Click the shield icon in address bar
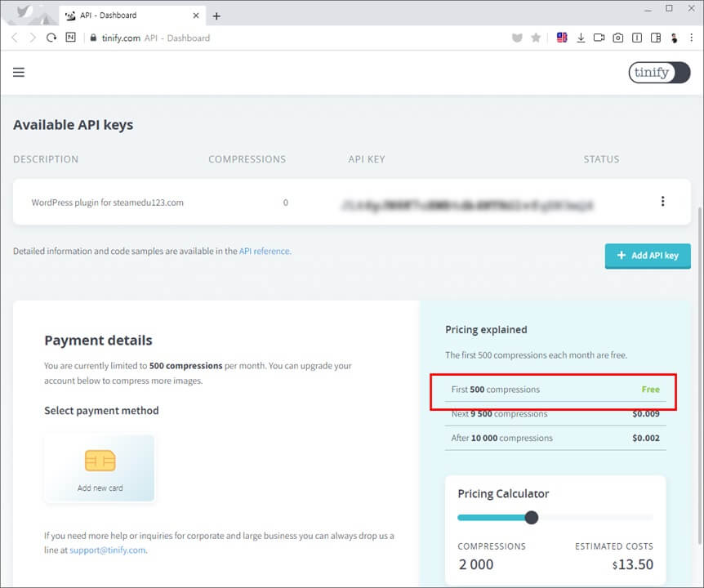704x588 pixels. pos(517,38)
